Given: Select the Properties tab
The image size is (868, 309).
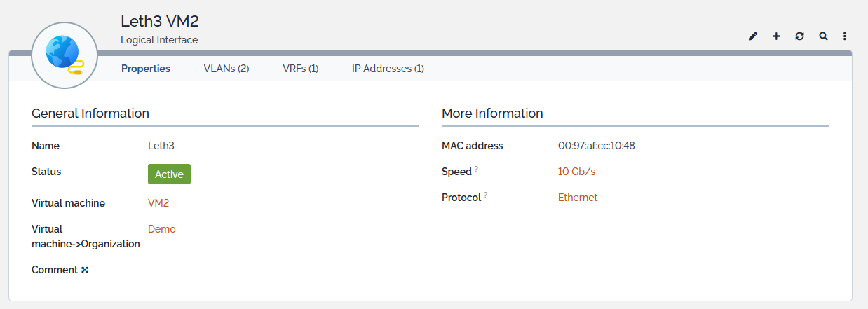Looking at the screenshot, I should pos(146,69).
